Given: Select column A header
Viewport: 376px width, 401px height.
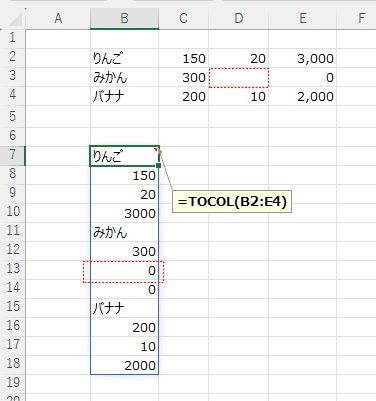Looking at the screenshot, I should (58, 18).
